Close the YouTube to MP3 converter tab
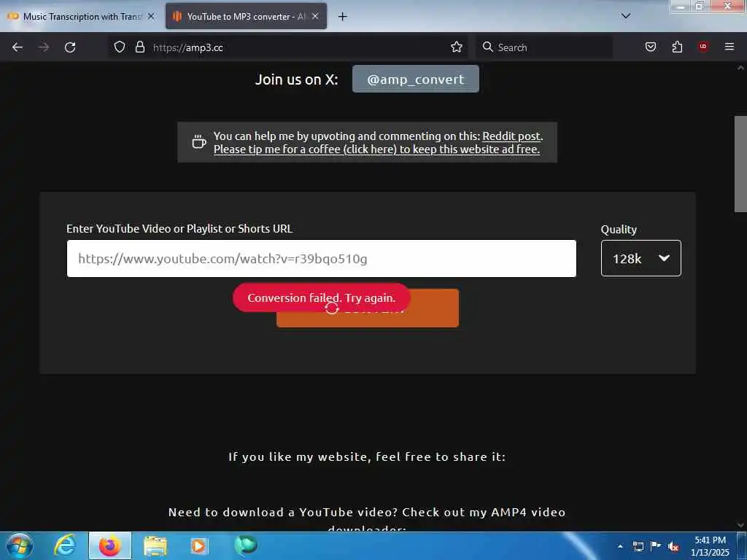This screenshot has height=560, width=747. pos(315,16)
